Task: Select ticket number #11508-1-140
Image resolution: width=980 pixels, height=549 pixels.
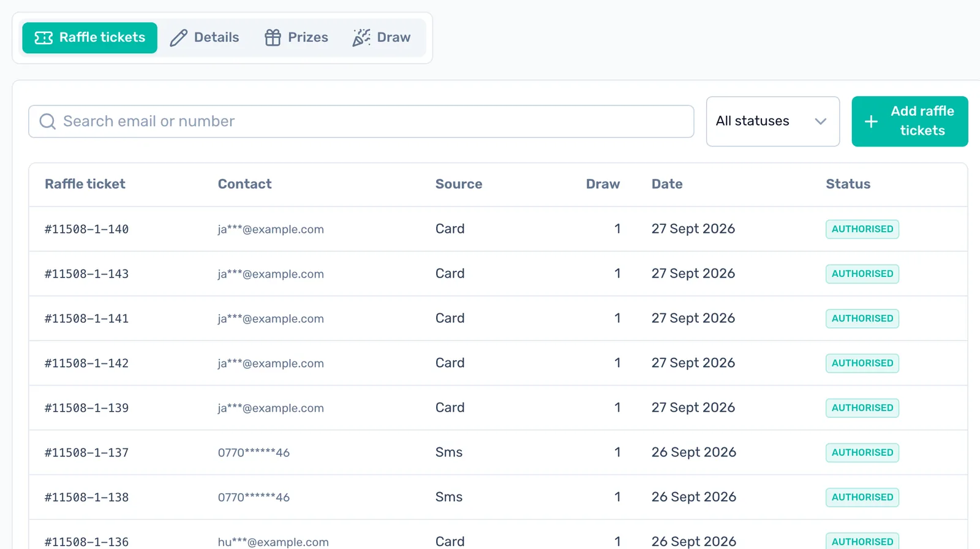Action: pyautogui.click(x=86, y=229)
